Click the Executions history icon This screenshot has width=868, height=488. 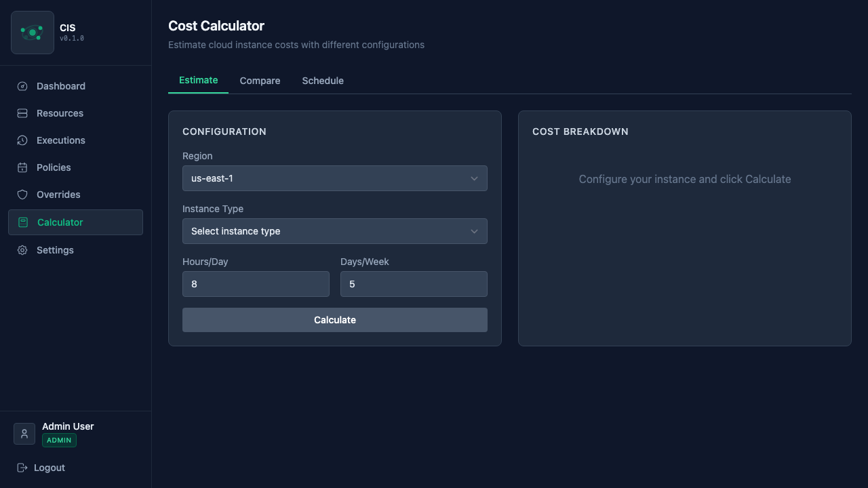(22, 140)
